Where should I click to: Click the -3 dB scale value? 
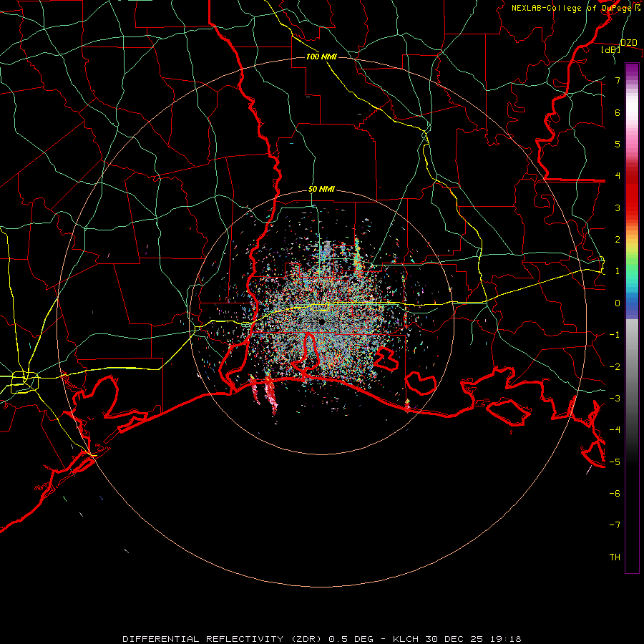[615, 399]
